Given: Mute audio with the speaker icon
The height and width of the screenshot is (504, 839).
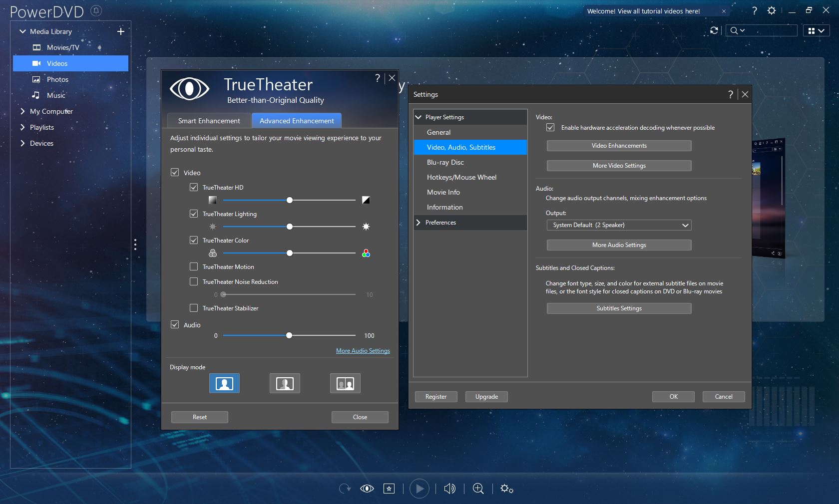Looking at the screenshot, I should 449,489.
